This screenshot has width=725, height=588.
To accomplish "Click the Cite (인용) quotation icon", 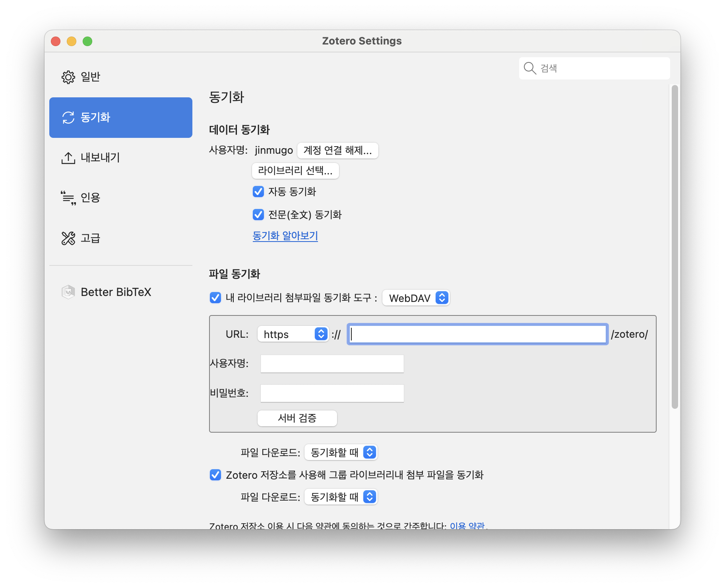I will pyautogui.click(x=68, y=198).
